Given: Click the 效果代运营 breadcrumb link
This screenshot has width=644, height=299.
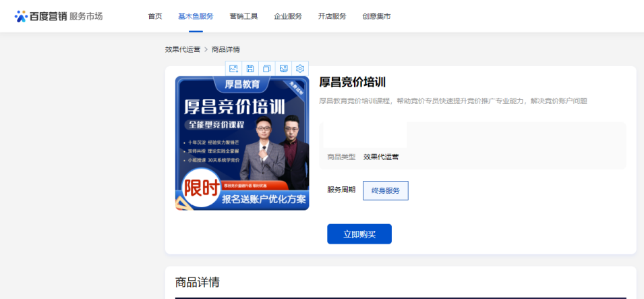Looking at the screenshot, I should click(x=183, y=49).
